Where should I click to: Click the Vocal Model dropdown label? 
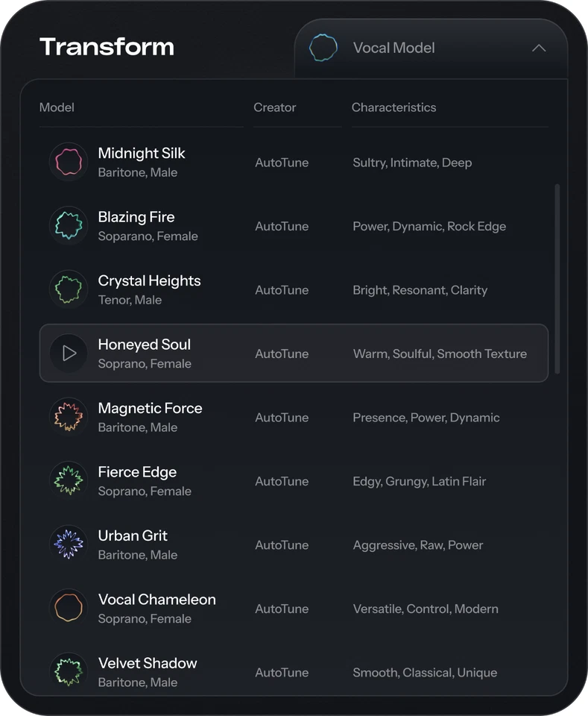393,48
